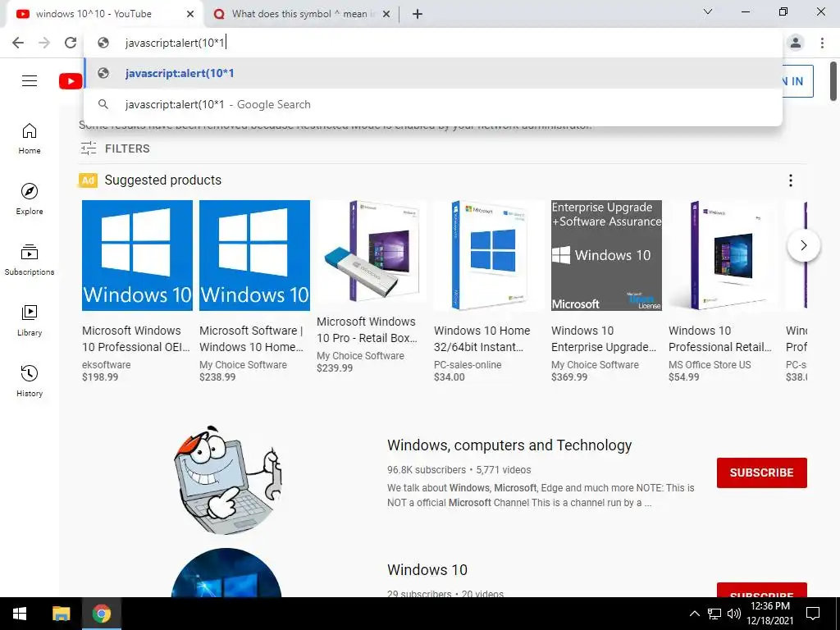Select the javascript:alert(10*1 URL suggestion
Viewport: 840px width, 630px height.
pyautogui.click(x=433, y=73)
